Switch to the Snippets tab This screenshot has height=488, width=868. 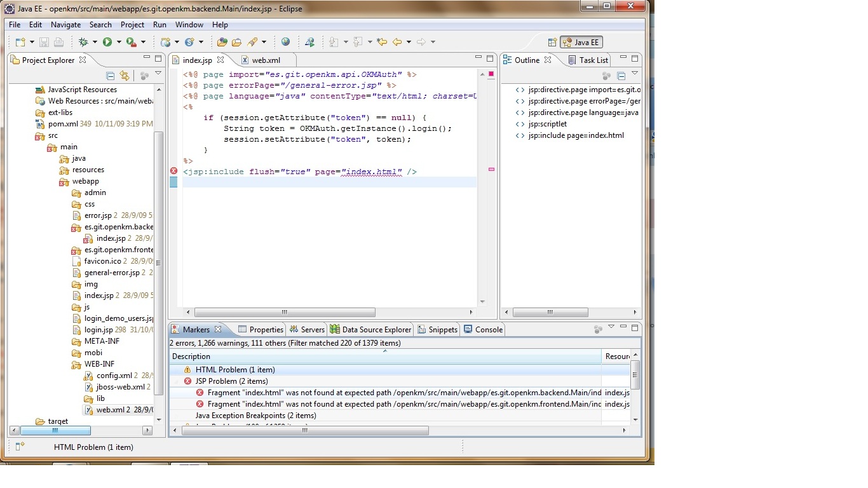437,329
